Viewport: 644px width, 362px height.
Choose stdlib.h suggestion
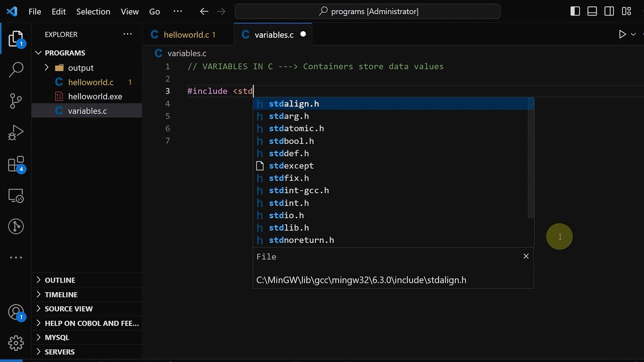pos(390,228)
